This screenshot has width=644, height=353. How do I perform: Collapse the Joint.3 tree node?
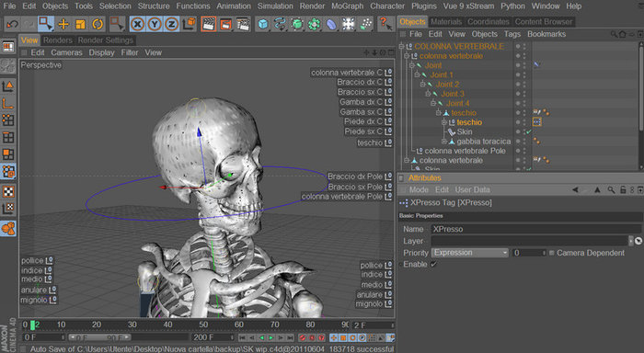[428, 94]
